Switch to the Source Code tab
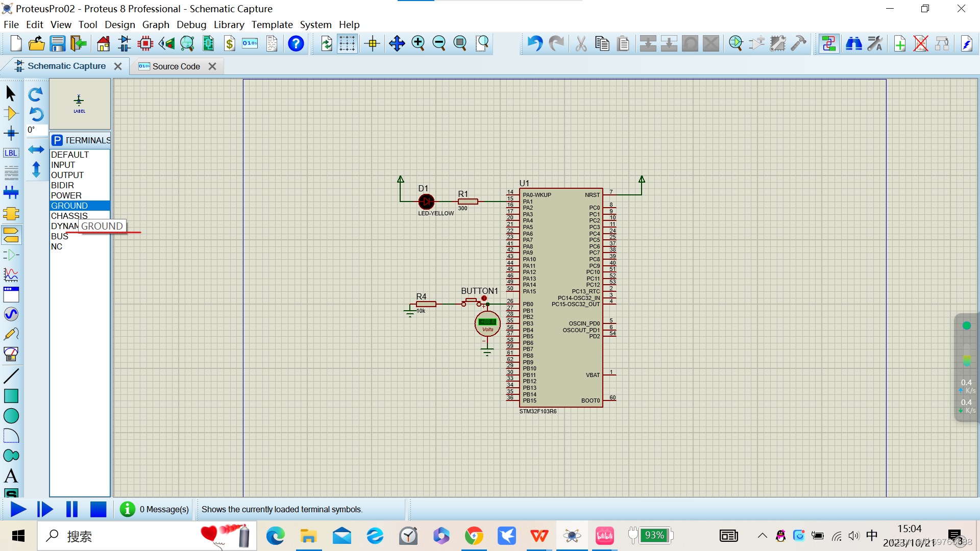980x551 pixels. tap(176, 66)
